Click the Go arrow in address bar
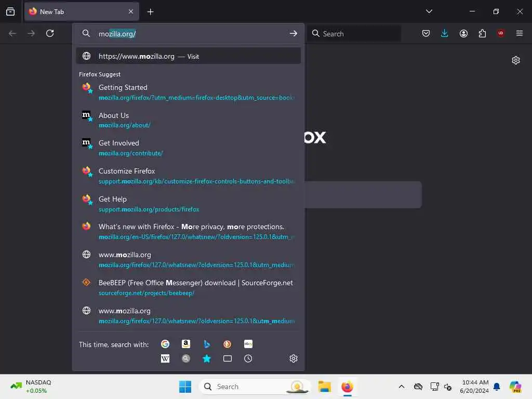Image resolution: width=532 pixels, height=399 pixels. coord(294,33)
